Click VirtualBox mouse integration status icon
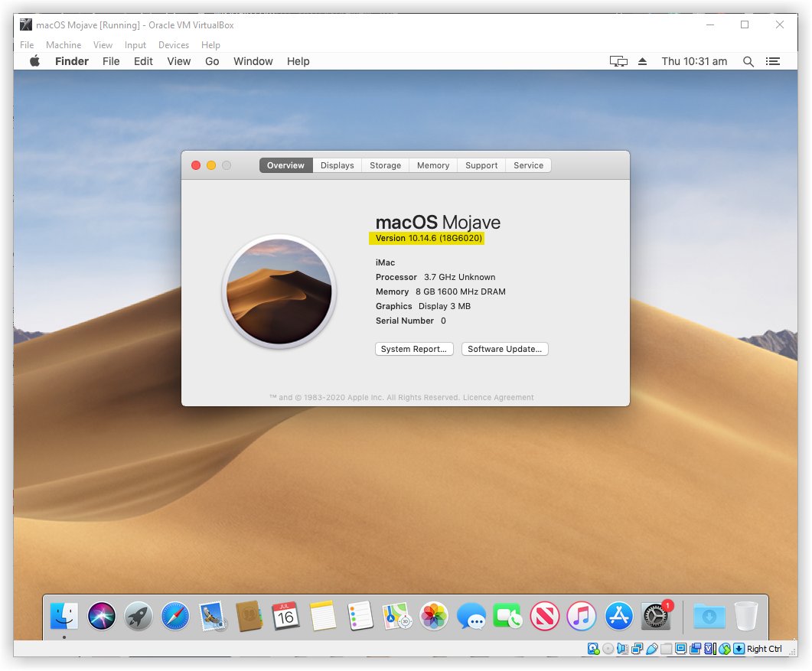The image size is (812, 671). click(x=725, y=649)
